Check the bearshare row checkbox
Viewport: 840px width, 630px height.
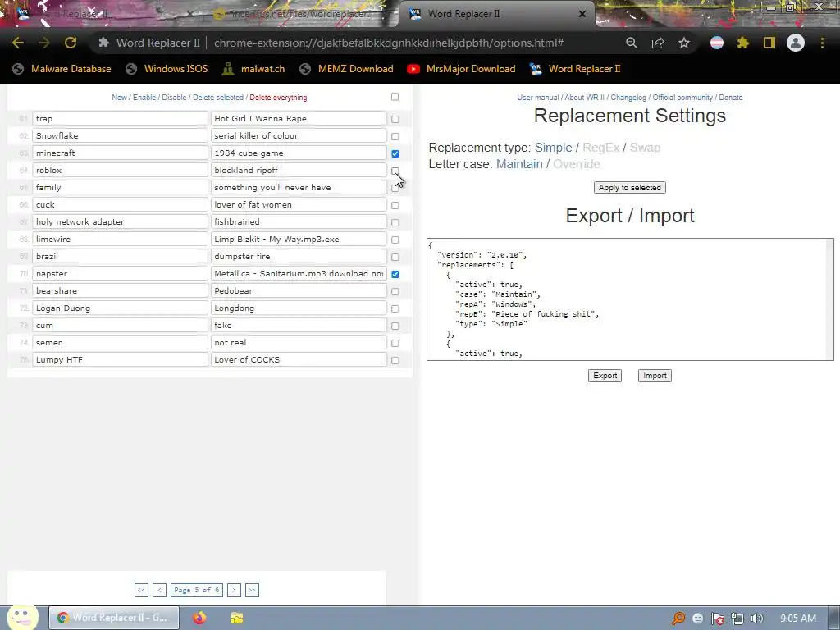395,291
